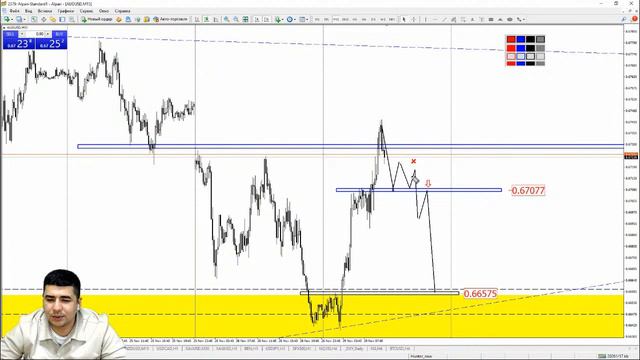
Task: Select the Vertical Line tool
Action: [425, 19]
